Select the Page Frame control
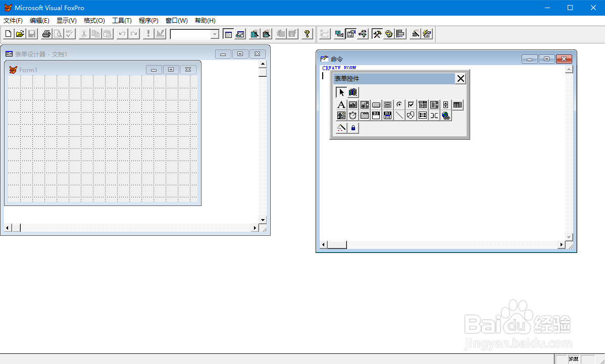The image size is (605, 364). pos(364,115)
